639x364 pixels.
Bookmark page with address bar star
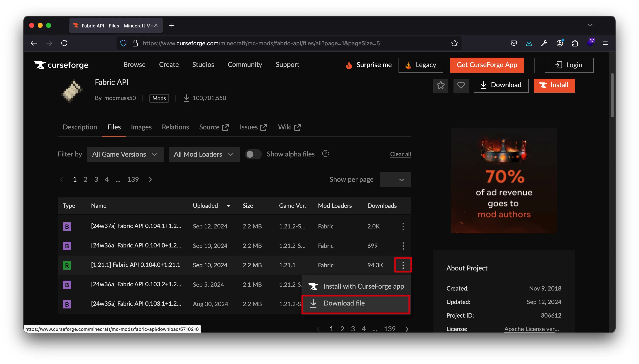(x=455, y=43)
